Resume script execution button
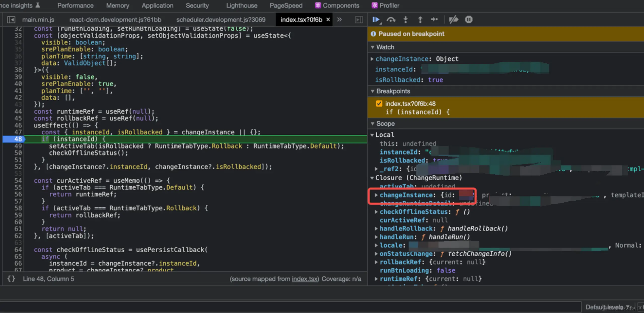The height and width of the screenshot is (313, 644). point(376,19)
